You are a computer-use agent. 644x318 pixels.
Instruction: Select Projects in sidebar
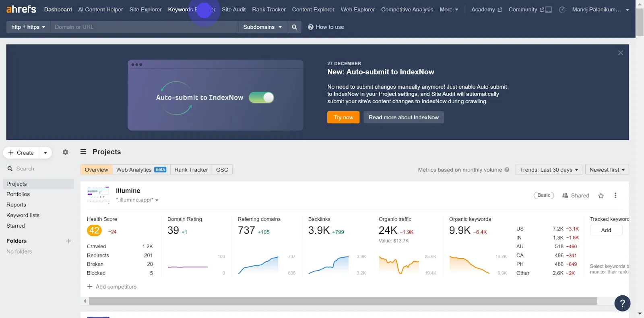(x=39, y=184)
